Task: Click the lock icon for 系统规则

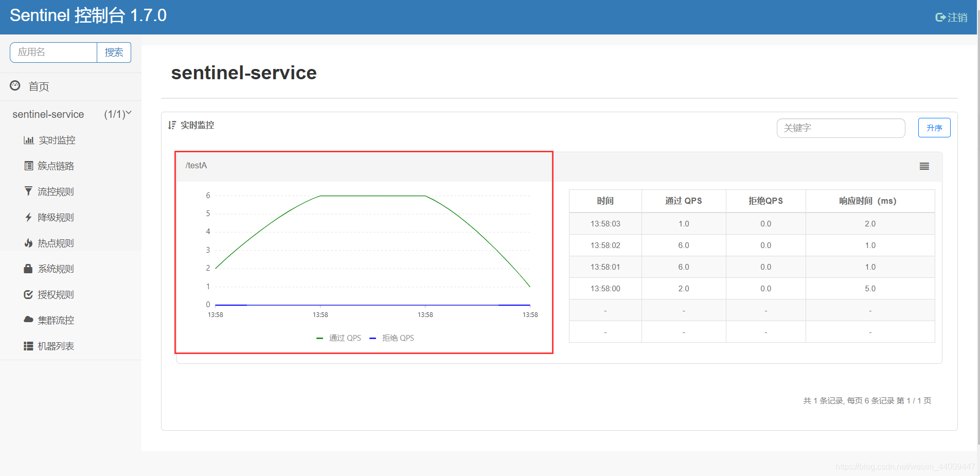Action: pos(28,269)
